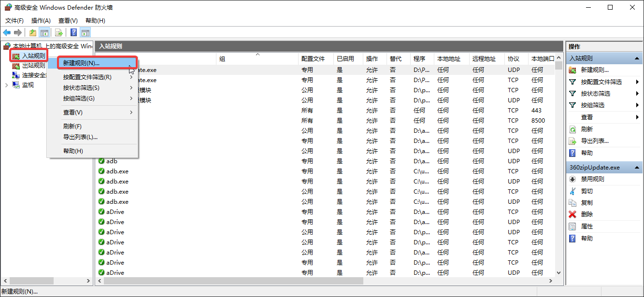Click the blue help toolbar icon
644x297 pixels.
tap(73, 33)
